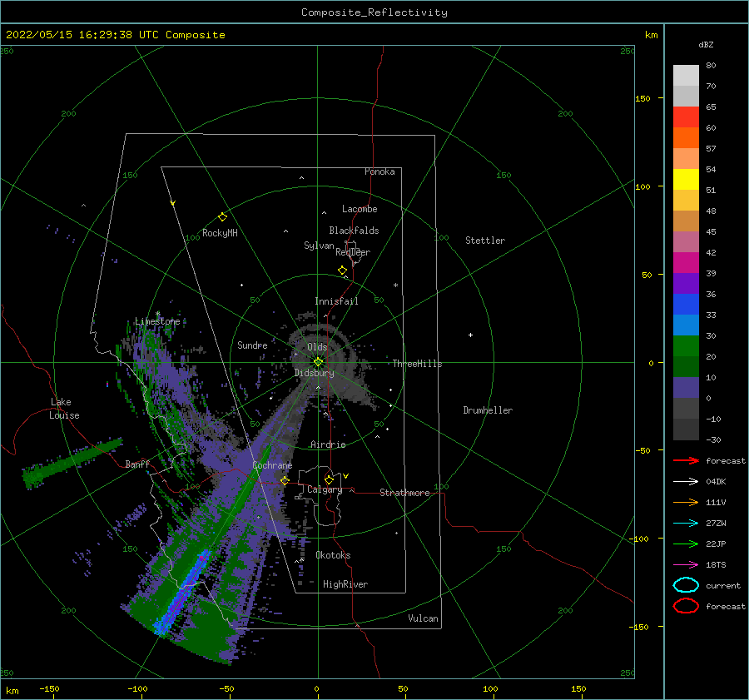This screenshot has height=700, width=749.
Task: Select the 54 dBZ yellow color swatch
Action: tap(686, 179)
